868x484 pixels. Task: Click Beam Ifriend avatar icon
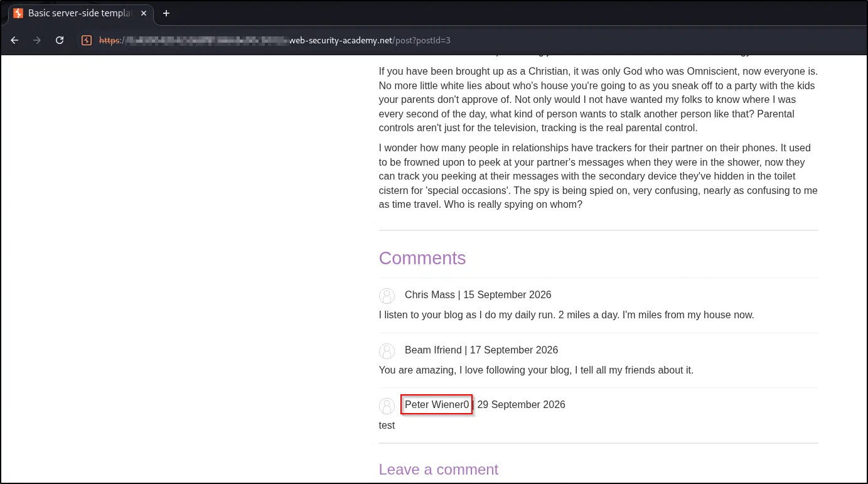(387, 351)
